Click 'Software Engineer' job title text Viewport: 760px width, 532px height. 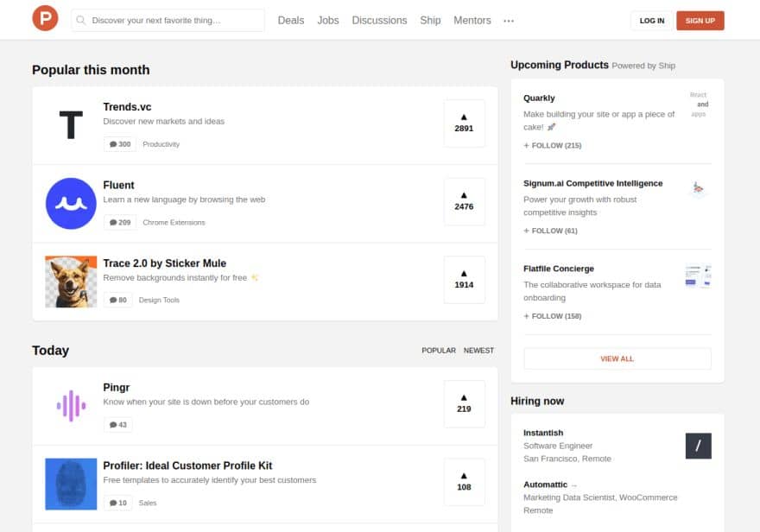558,446
